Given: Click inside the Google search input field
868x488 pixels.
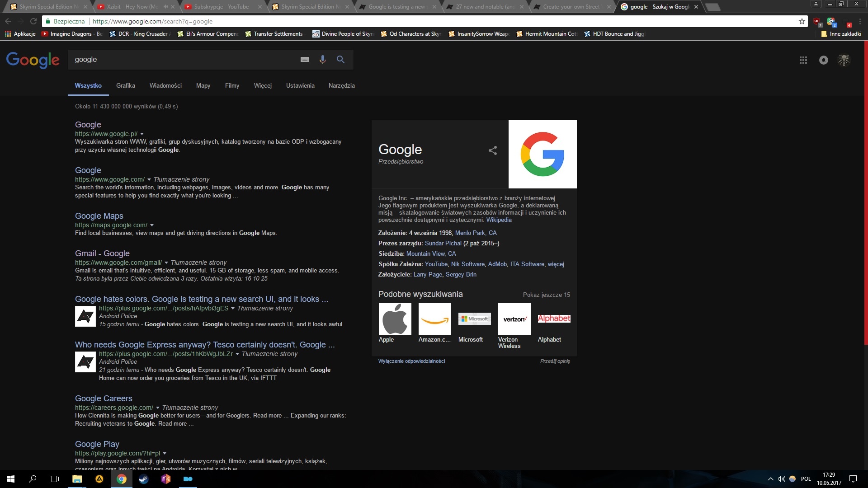Looking at the screenshot, I should coord(181,59).
